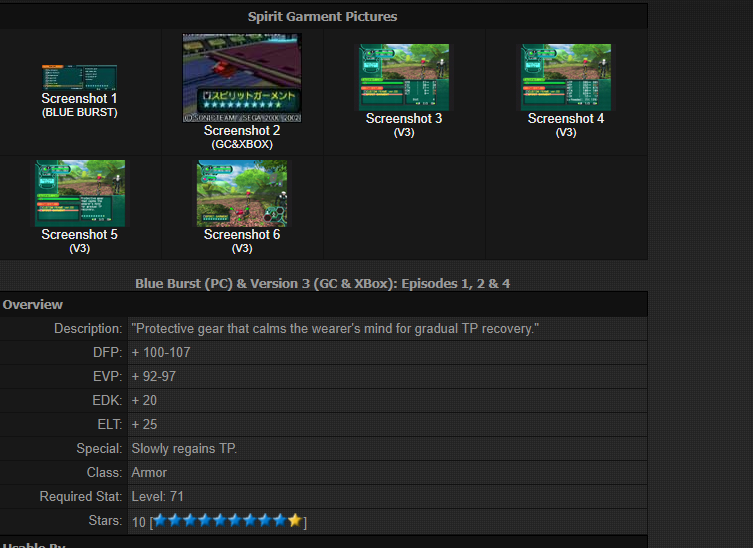The image size is (753, 548).
Task: Select the "Overview" section header
Action: tap(33, 304)
